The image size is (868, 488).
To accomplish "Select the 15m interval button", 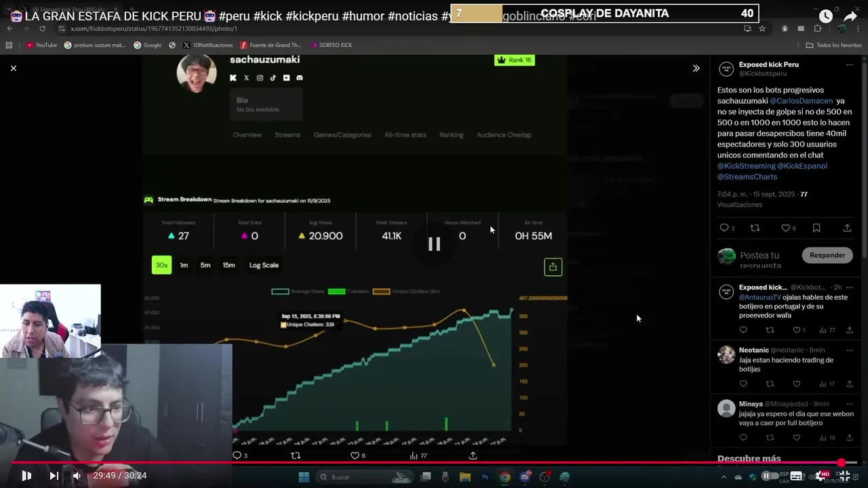I will click(229, 266).
